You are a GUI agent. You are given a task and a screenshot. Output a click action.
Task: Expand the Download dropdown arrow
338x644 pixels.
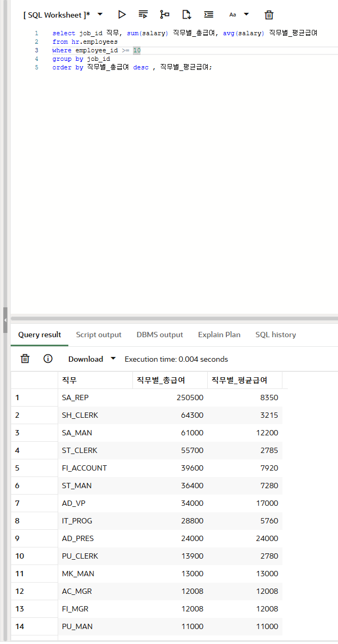coord(113,359)
